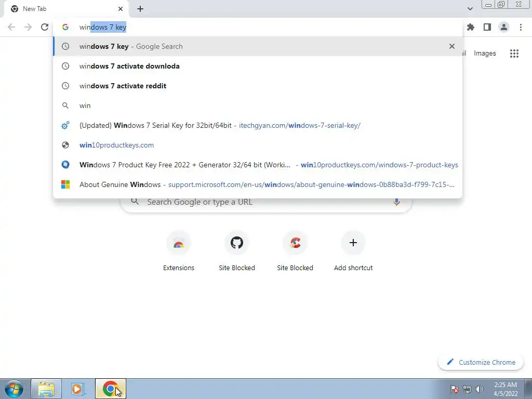Click the Show desktop button
This screenshot has width=532, height=399.
pos(528,389)
